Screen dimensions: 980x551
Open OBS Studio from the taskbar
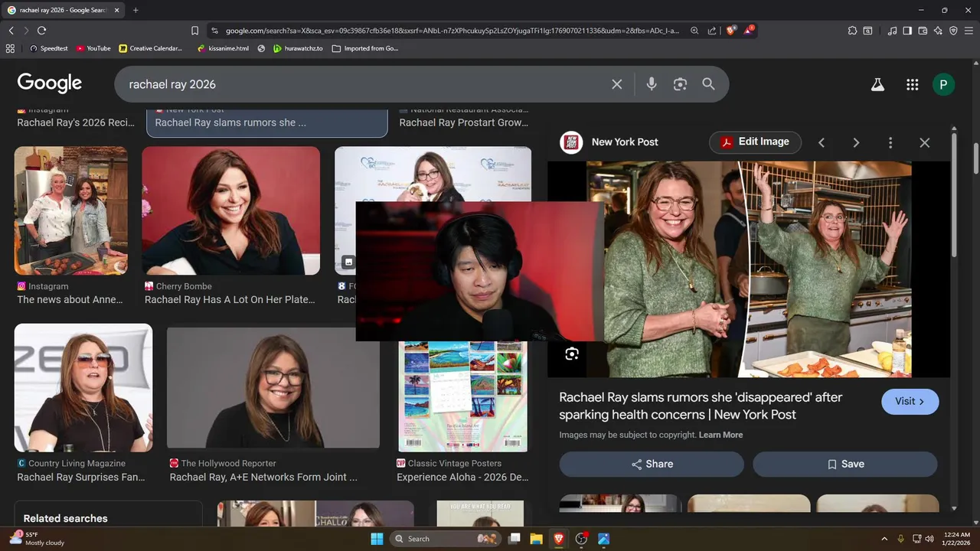581,539
